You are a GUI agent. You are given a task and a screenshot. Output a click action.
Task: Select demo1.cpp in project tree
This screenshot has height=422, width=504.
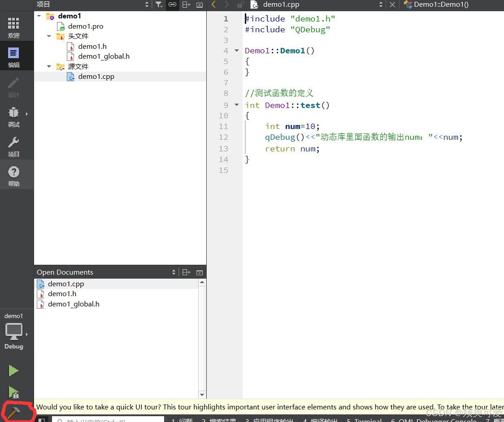click(x=96, y=77)
